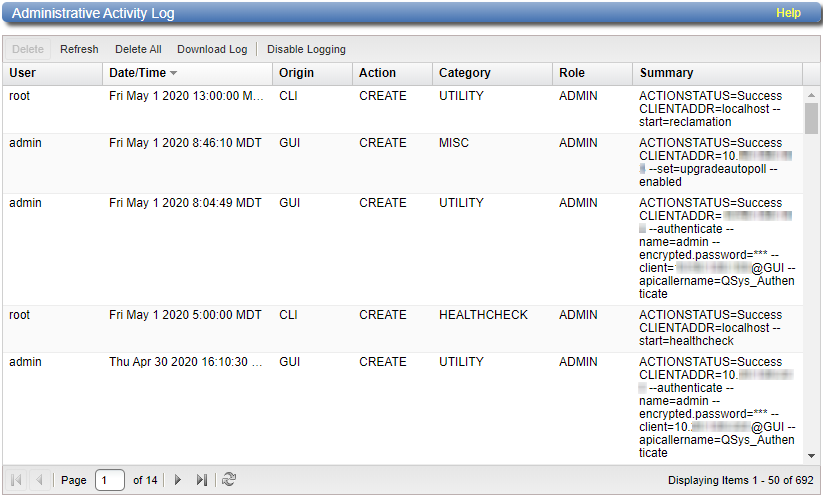Click the page number input field
Screen dimensions: 823x495
click(110, 480)
